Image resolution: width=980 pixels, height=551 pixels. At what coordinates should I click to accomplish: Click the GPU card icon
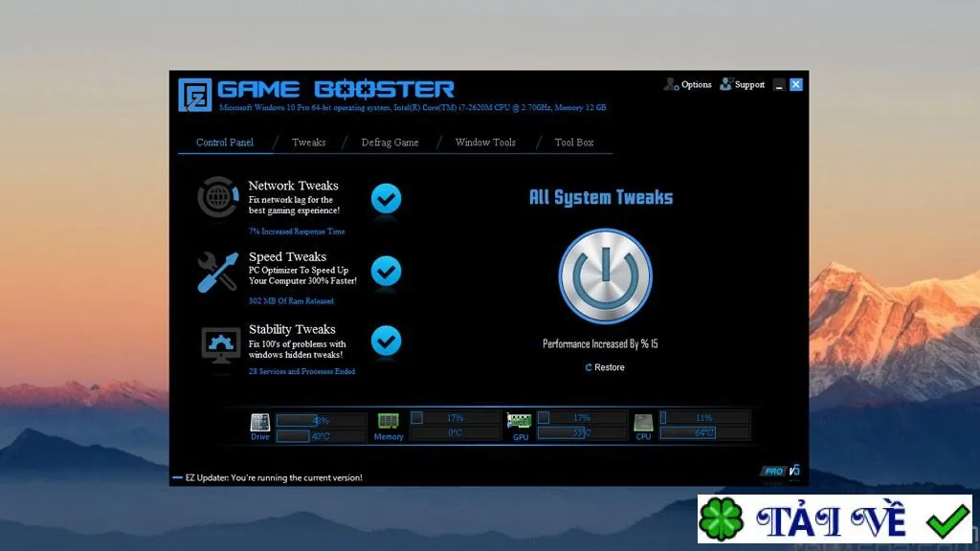[x=520, y=421]
